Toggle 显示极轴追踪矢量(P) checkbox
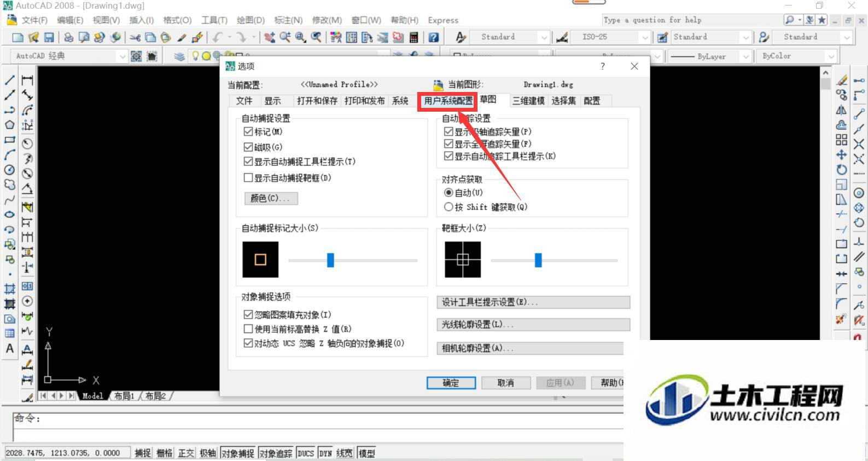This screenshot has width=868, height=461. pyautogui.click(x=449, y=132)
